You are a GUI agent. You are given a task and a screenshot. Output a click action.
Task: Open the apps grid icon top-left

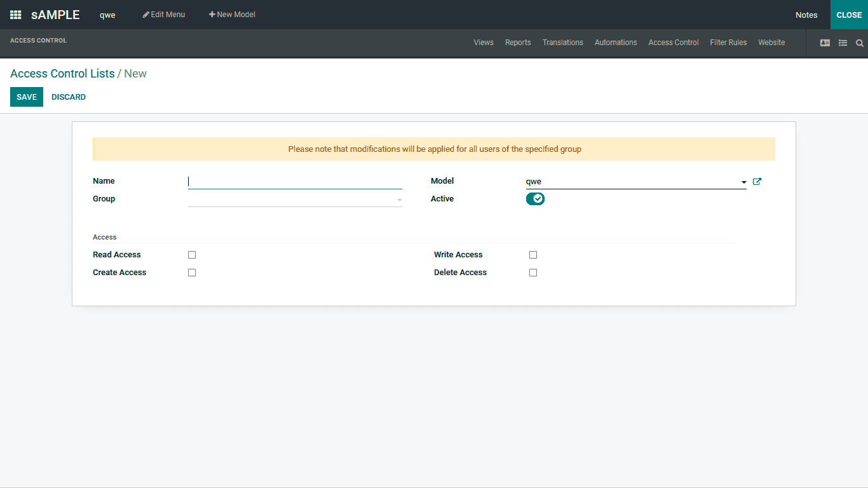click(x=15, y=15)
